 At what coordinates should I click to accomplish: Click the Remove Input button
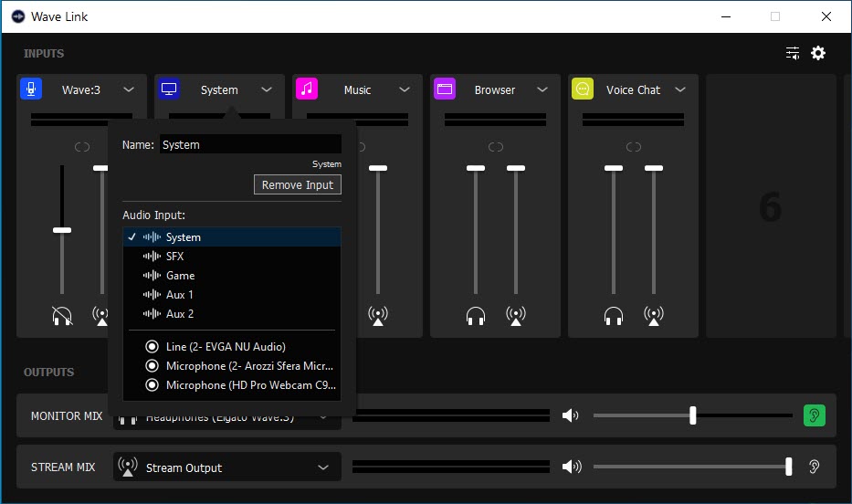click(x=297, y=184)
